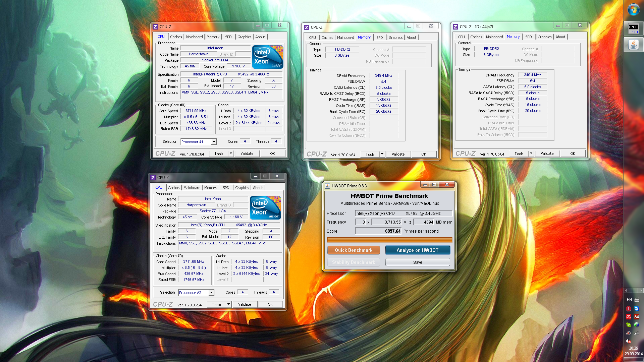Open CPU tab in CPU-Z ID 44ja7l window
Viewport: 644px width, 362px height.
click(x=462, y=37)
